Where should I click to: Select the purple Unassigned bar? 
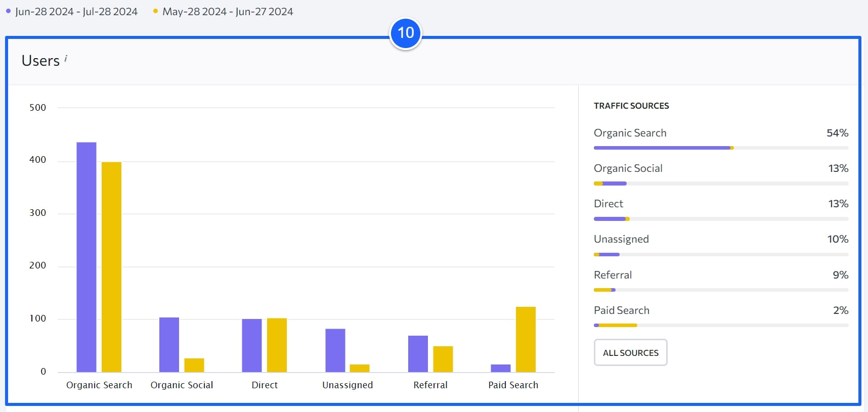tap(335, 350)
